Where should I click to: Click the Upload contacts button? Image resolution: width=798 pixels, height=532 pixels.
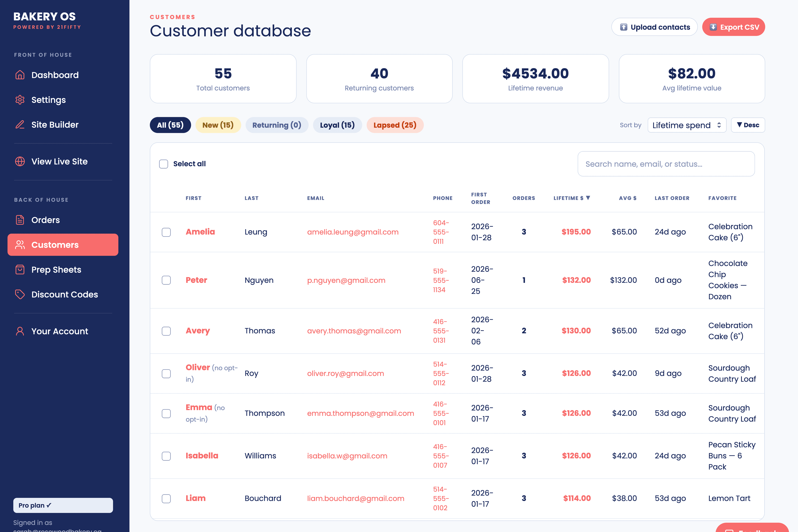click(654, 27)
